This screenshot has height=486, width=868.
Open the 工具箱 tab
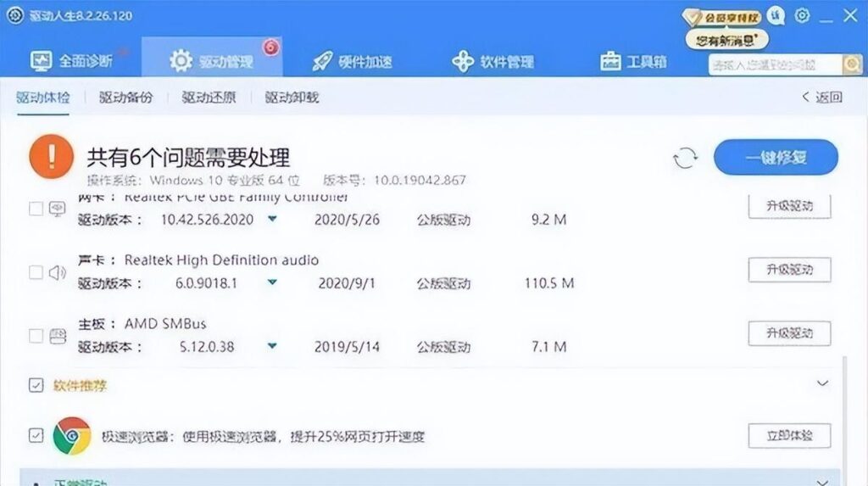tap(633, 61)
